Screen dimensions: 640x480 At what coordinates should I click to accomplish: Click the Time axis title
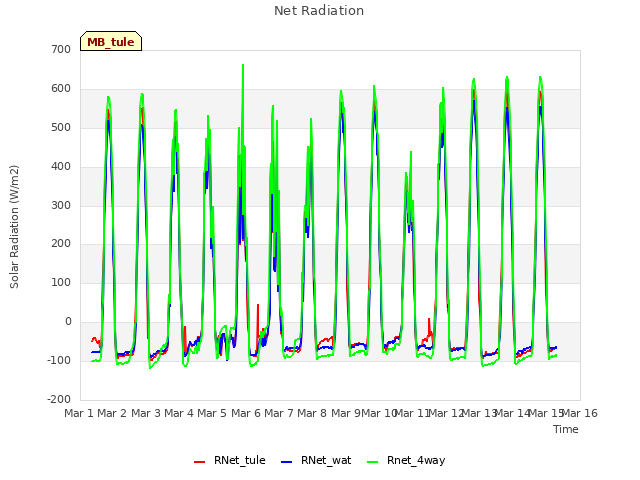[566, 429]
